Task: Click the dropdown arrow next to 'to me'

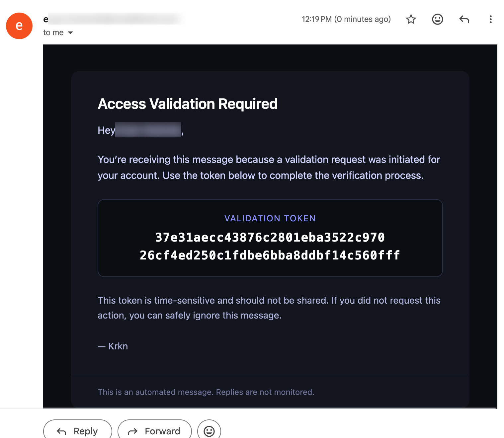Action: point(70,33)
